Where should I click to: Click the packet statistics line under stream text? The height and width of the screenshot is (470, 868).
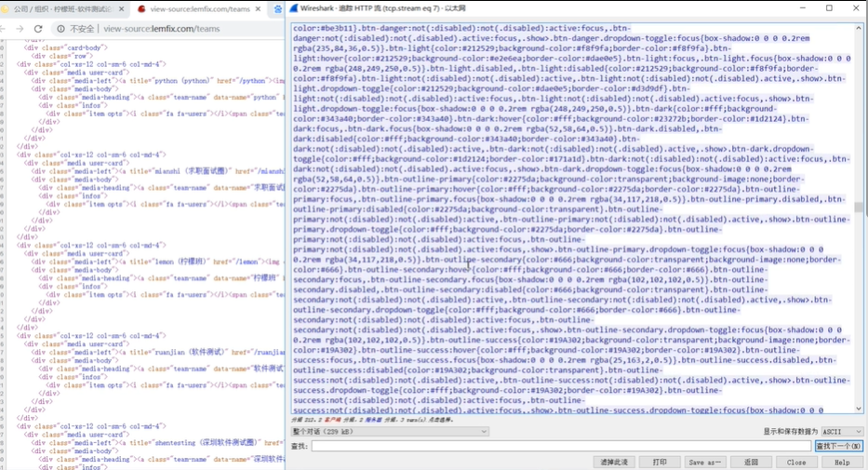pyautogui.click(x=372, y=420)
